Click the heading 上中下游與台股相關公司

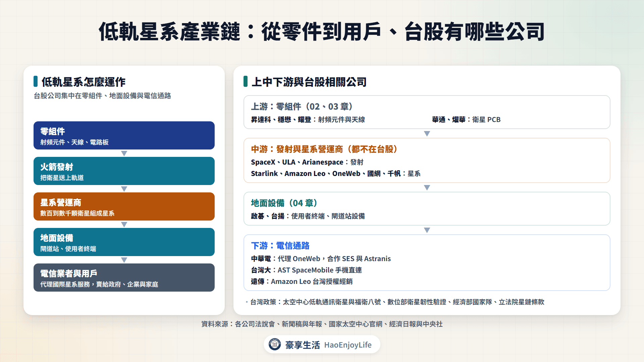coord(309,82)
